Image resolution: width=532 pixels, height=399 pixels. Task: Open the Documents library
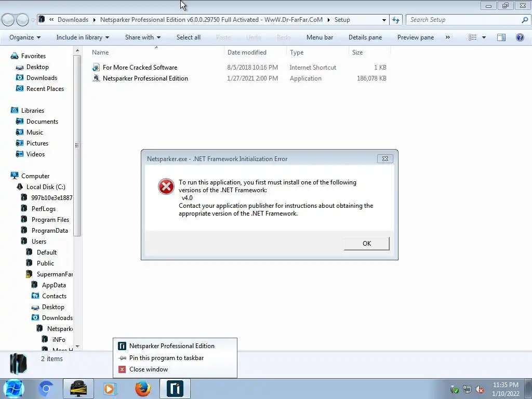(42, 122)
